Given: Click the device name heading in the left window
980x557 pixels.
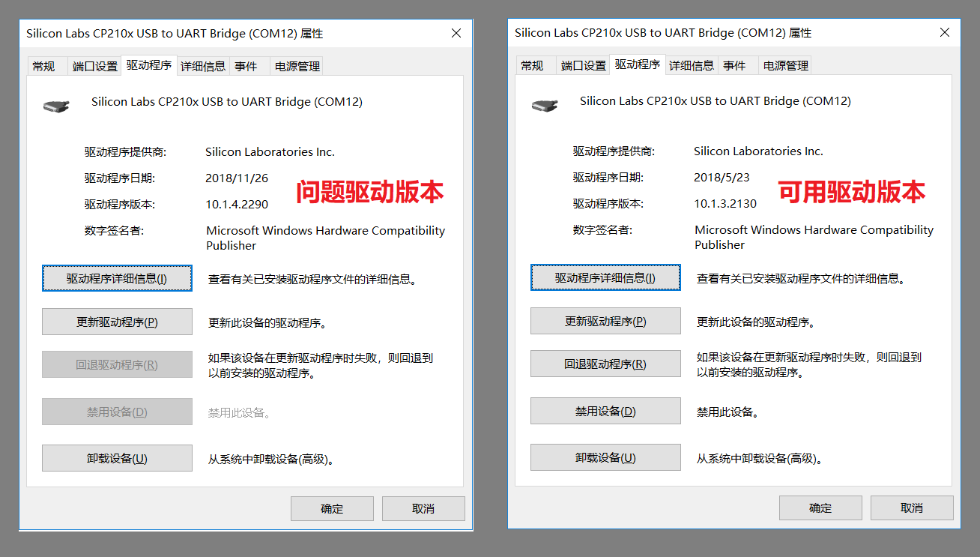Looking at the screenshot, I should click(x=227, y=101).
